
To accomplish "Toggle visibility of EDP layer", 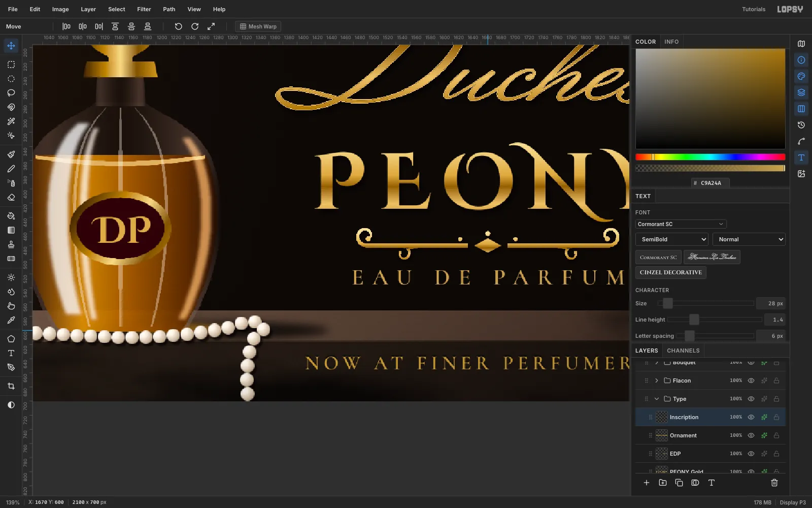I will coord(751,454).
